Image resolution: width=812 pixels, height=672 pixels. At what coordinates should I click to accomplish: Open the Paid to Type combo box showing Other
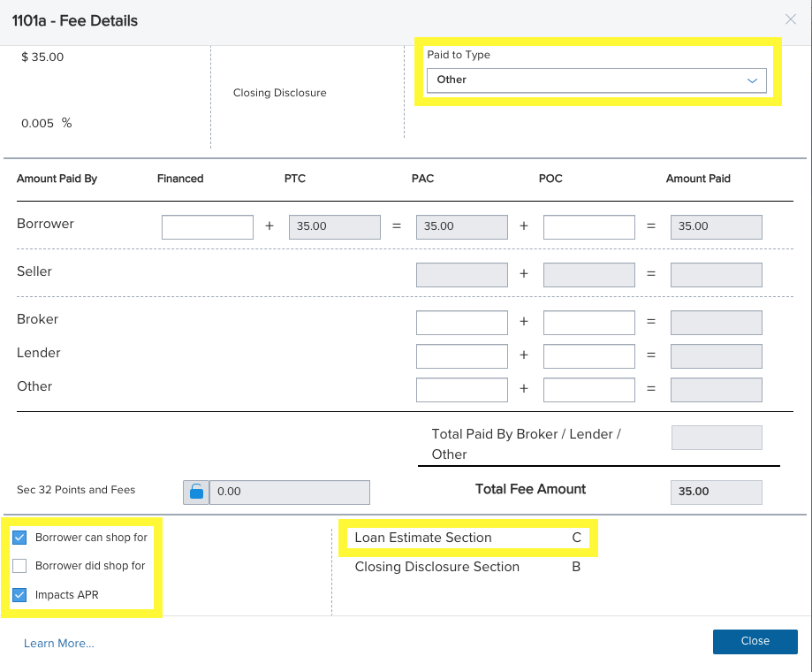(596, 80)
